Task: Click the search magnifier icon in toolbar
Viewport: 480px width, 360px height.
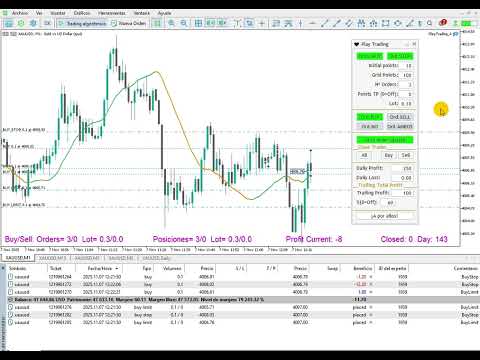Action: (430, 23)
